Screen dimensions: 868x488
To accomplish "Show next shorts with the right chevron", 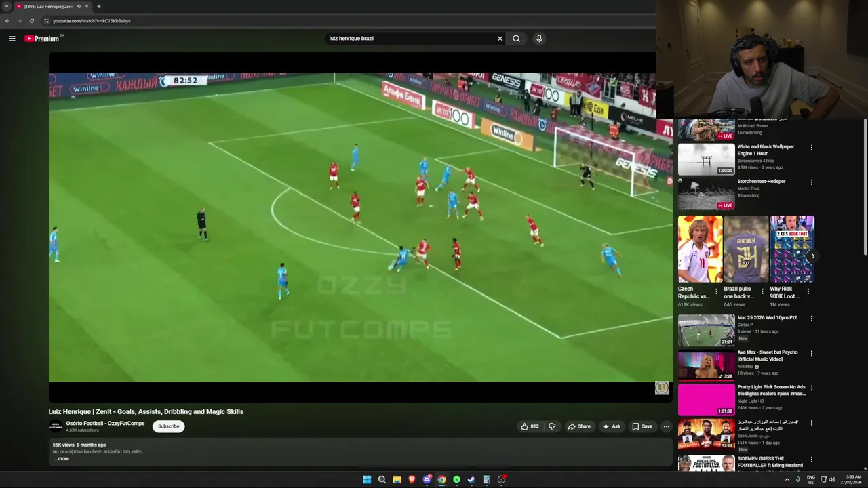I will (x=812, y=256).
